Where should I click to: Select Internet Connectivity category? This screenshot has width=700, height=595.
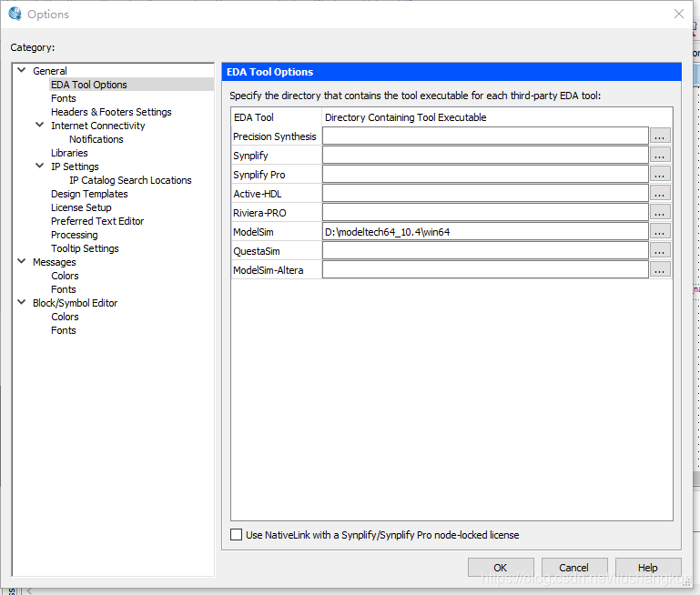pyautogui.click(x=97, y=126)
